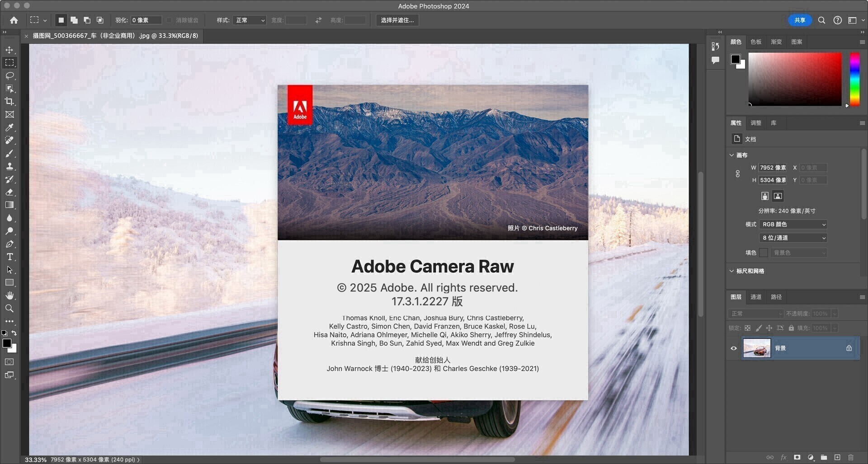Screen dimensions: 868x464
Task: Select the Move tool
Action: click(9, 50)
